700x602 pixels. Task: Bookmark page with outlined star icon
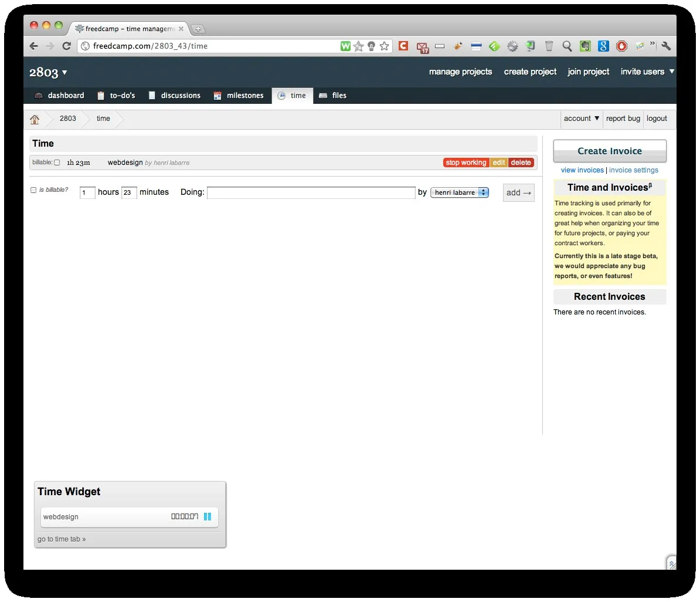(x=385, y=46)
